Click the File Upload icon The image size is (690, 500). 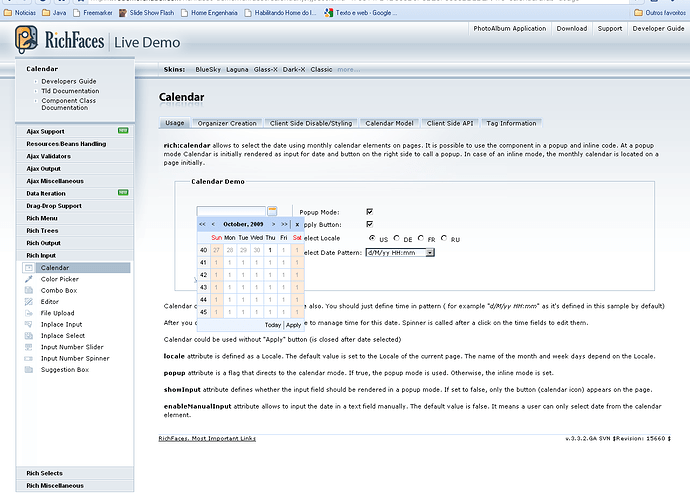(29, 313)
